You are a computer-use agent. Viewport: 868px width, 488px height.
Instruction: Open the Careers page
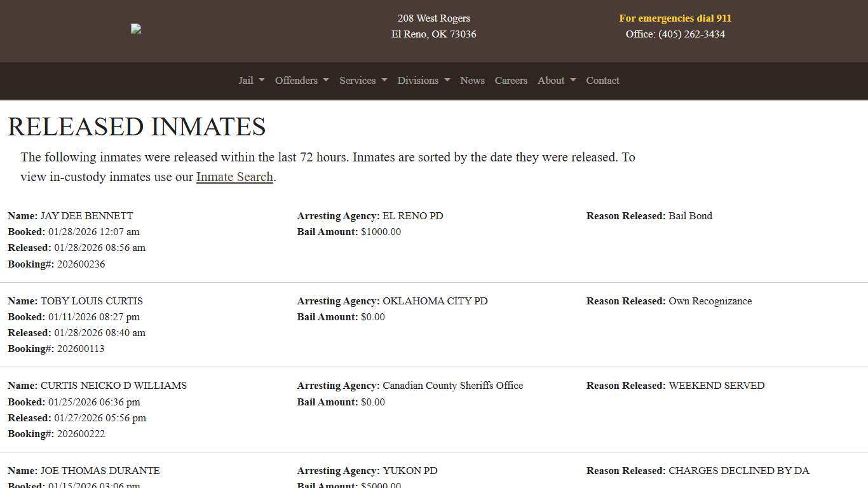coord(511,81)
